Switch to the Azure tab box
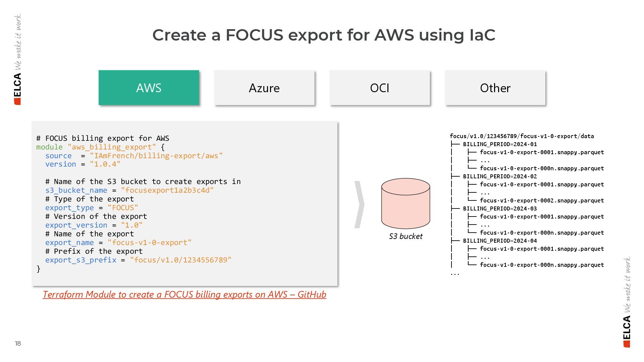 coord(264,88)
